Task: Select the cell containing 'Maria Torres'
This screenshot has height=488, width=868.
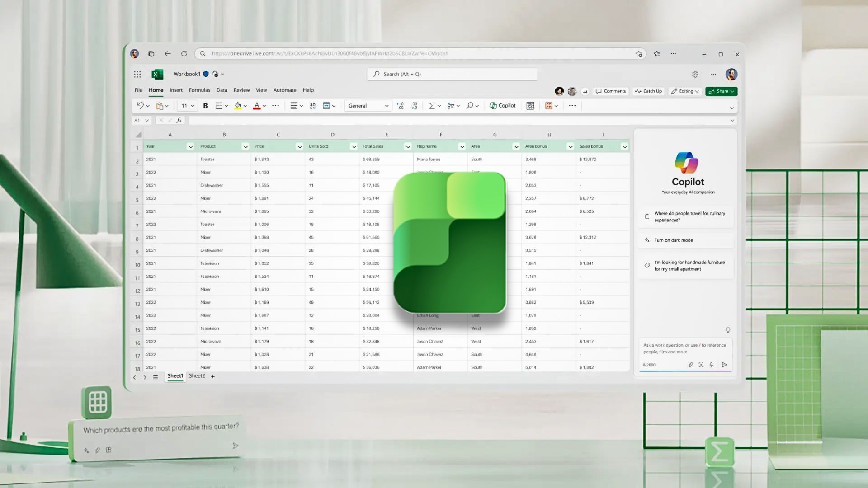Action: tap(440, 160)
